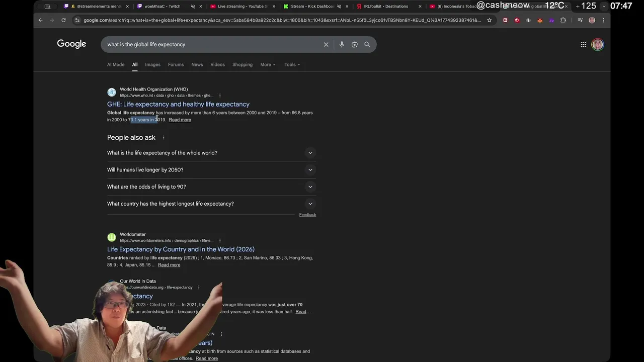Expand 'What country has the highest longest life expectancy?'

211,204
